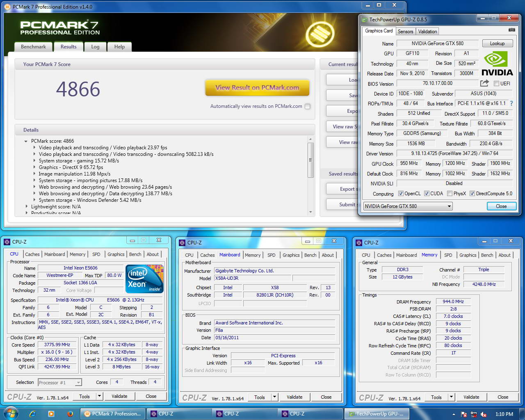Toggle automatically view results on PCMark.com
525x420 pixels.
pos(308,106)
